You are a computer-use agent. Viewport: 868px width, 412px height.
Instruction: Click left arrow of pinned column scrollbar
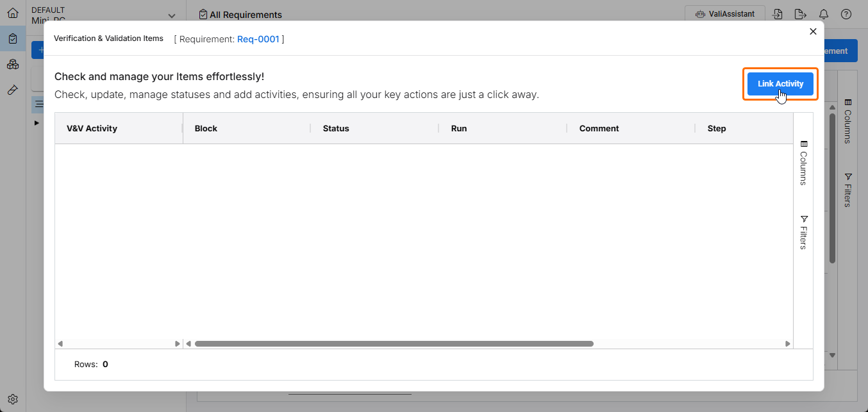coord(60,344)
